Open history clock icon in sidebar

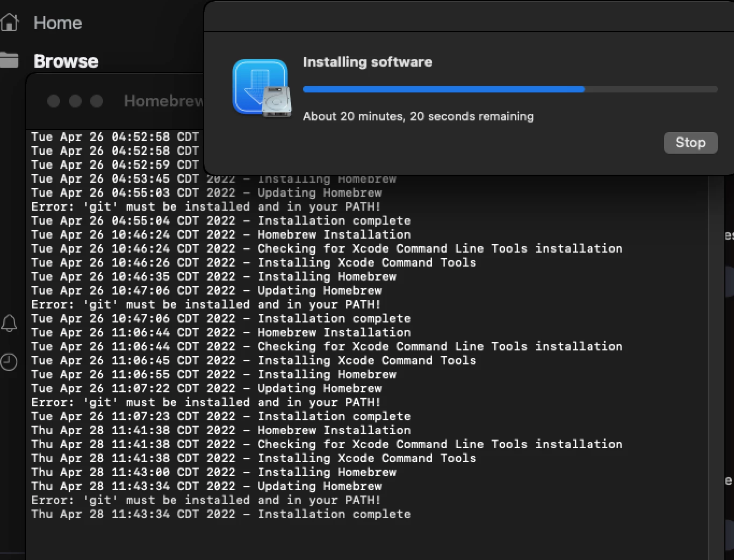click(x=9, y=362)
